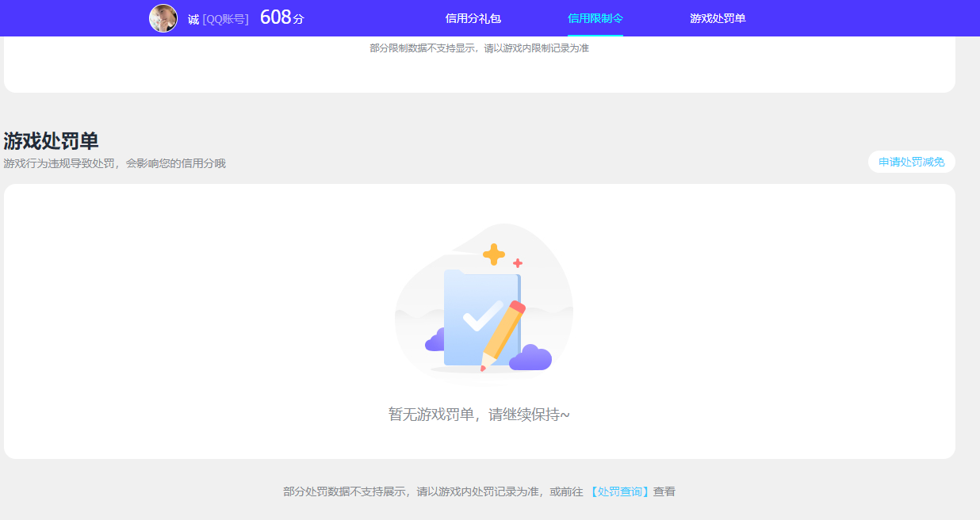This screenshot has width=980, height=520.
Task: Open the 信用限制令 tab
Action: tap(594, 17)
